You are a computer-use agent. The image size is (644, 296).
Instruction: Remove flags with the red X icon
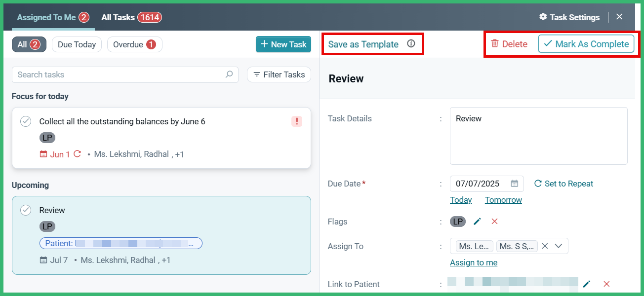[494, 222]
